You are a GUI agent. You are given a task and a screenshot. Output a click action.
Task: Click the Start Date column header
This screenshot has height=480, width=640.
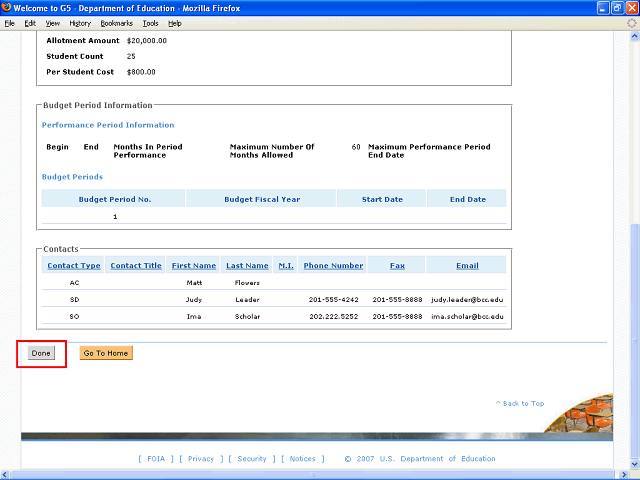click(x=382, y=199)
